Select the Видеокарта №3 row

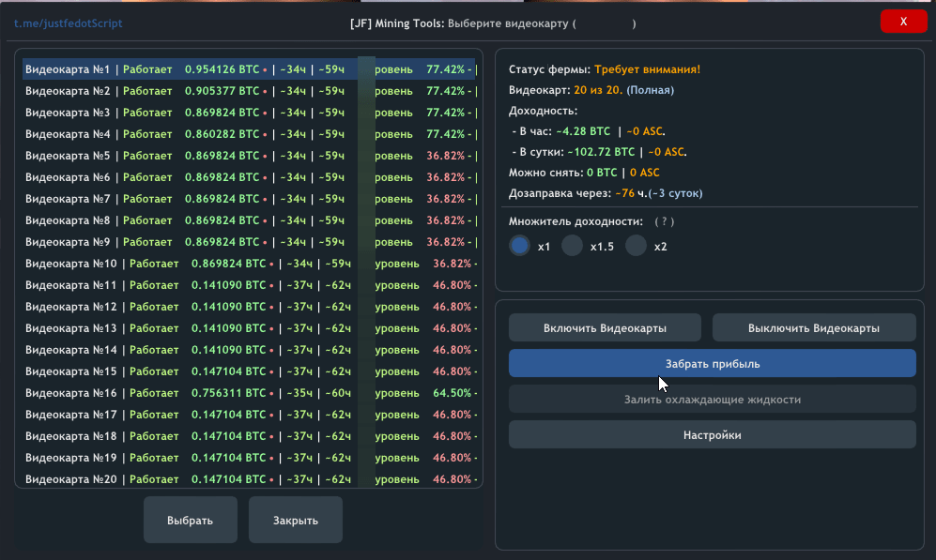[250, 113]
